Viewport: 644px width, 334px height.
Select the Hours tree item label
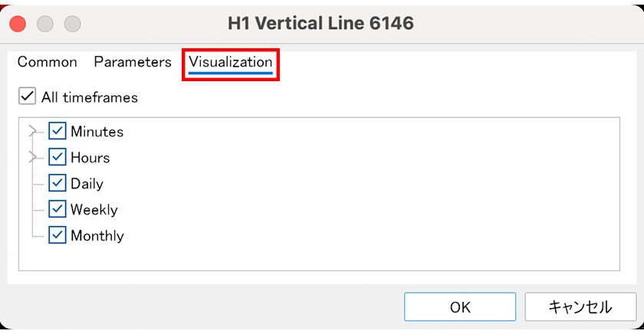coord(90,158)
